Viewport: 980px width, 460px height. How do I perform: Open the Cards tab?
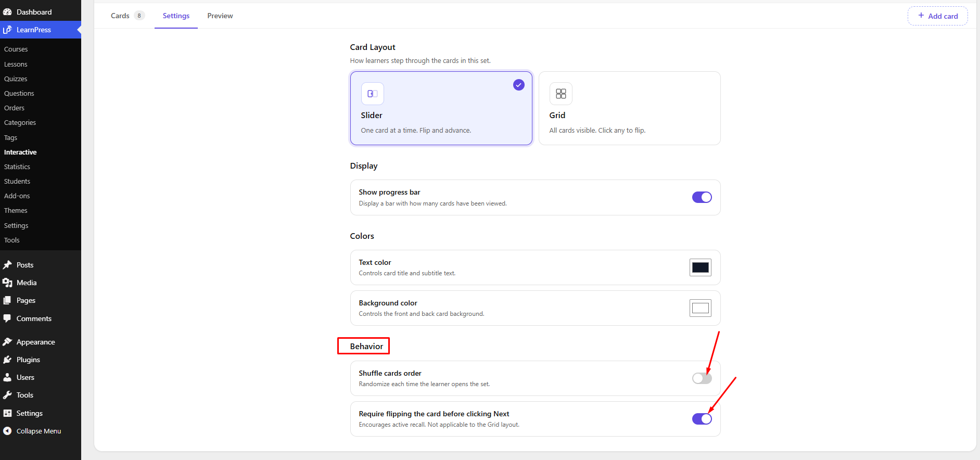click(x=128, y=16)
